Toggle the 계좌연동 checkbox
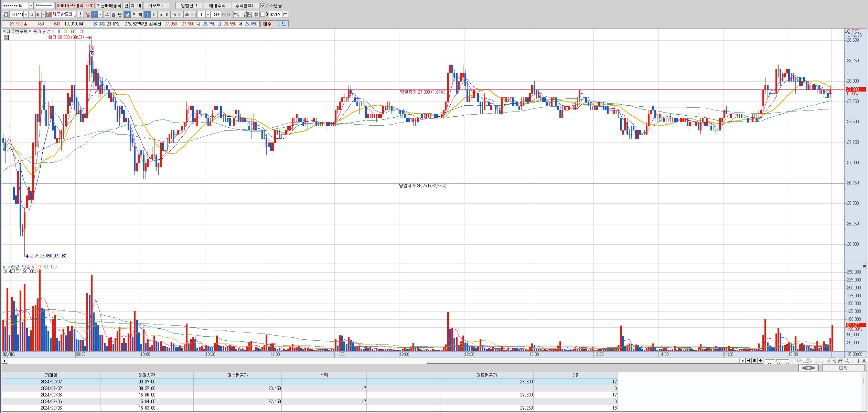 point(263,6)
